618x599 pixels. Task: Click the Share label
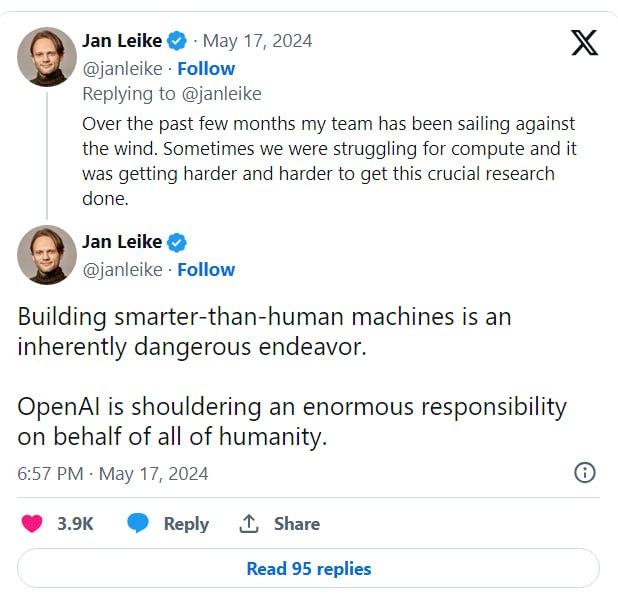click(297, 524)
